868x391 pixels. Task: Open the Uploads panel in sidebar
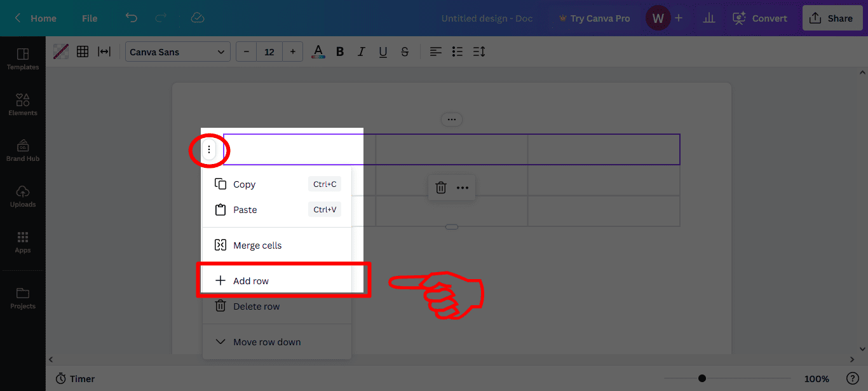23,196
